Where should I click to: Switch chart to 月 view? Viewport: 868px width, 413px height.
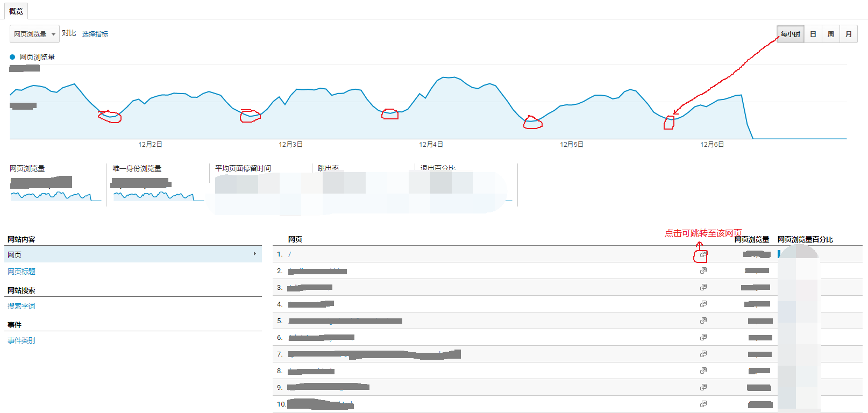point(849,34)
